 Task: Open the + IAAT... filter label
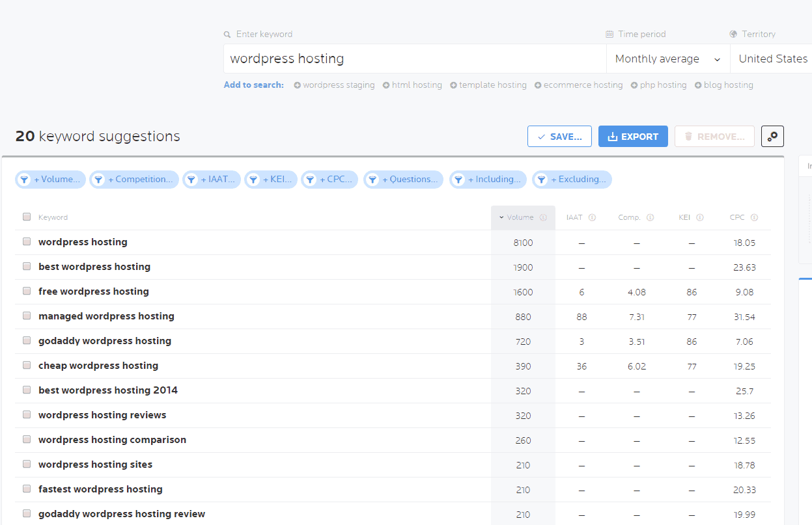218,180
